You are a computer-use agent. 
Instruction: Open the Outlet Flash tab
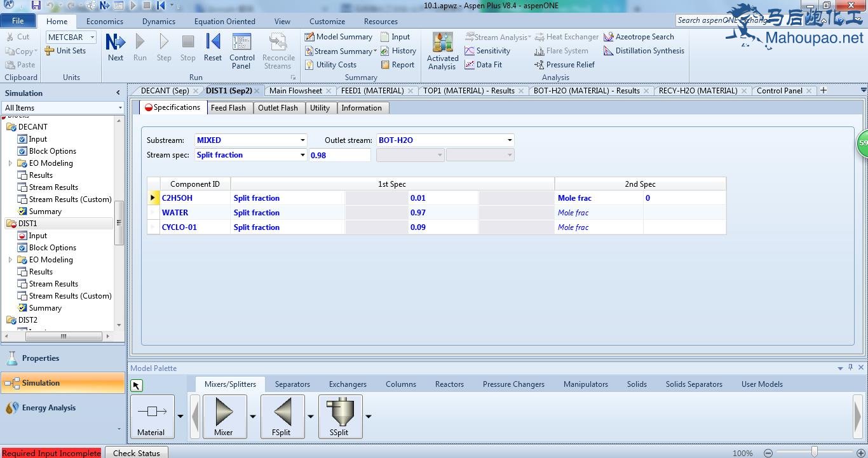tap(278, 108)
